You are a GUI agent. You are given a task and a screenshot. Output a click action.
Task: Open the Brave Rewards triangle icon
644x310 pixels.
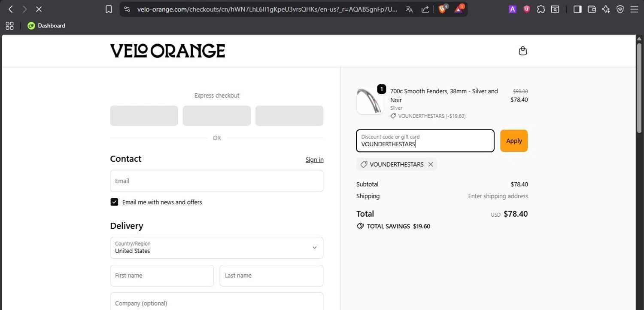459,9
